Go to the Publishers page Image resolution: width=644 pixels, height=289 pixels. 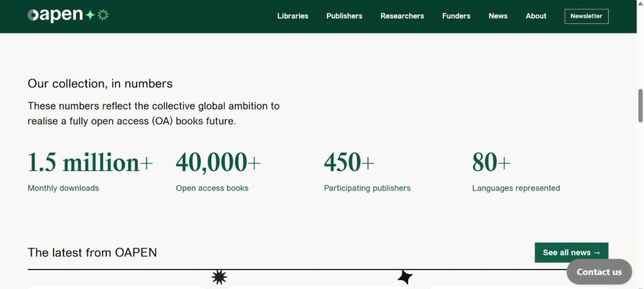tap(344, 16)
